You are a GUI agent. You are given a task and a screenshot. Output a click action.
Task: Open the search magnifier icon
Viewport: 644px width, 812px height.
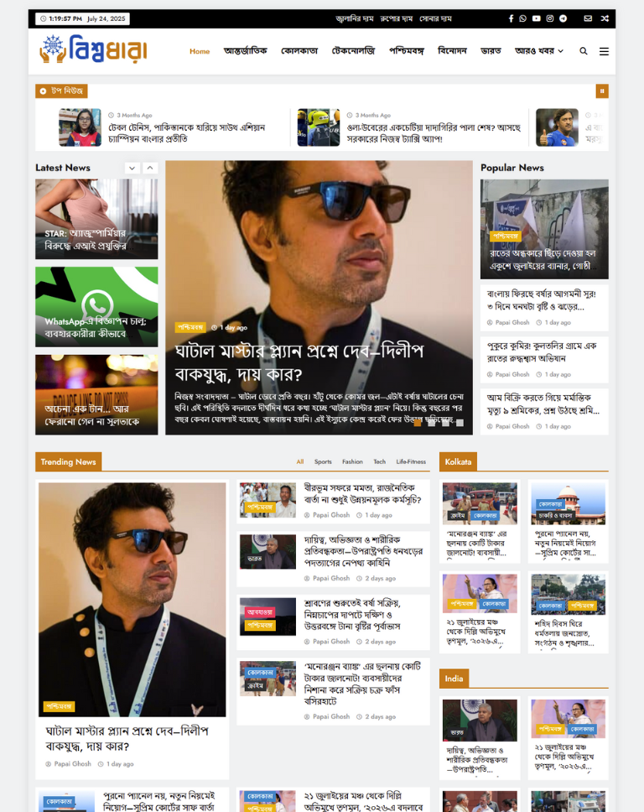tap(584, 51)
